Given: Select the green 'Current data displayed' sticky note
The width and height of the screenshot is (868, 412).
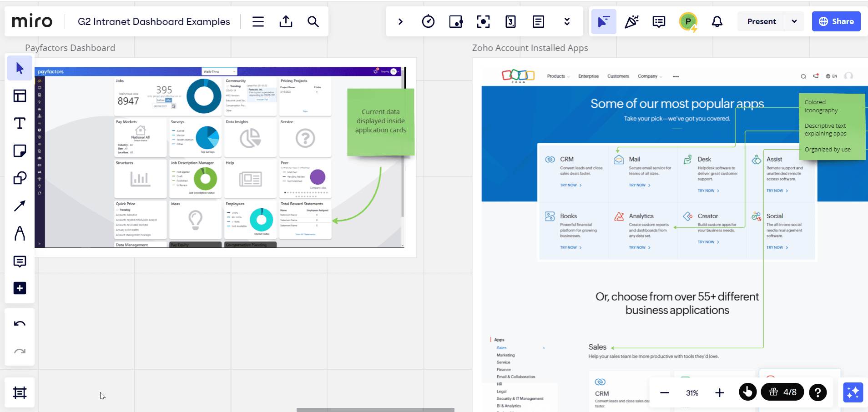Looking at the screenshot, I should (381, 122).
